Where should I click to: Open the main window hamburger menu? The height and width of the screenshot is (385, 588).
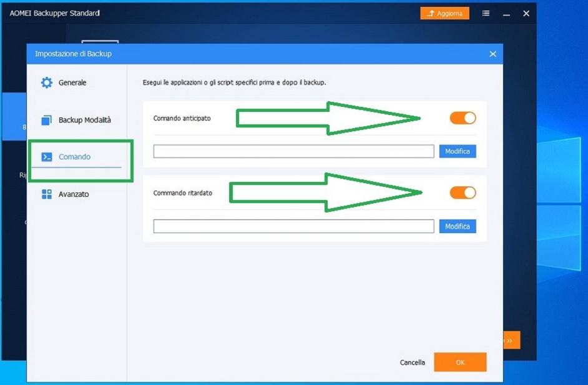486,14
